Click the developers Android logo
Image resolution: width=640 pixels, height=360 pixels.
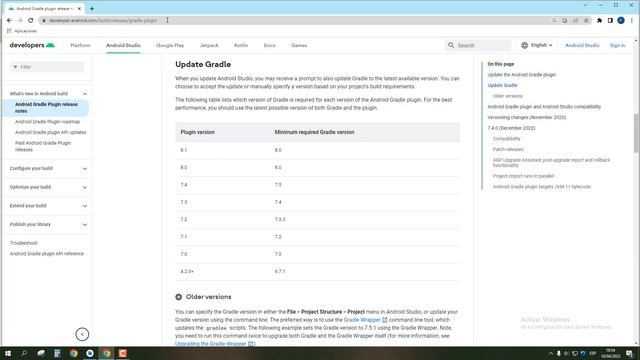[32, 45]
